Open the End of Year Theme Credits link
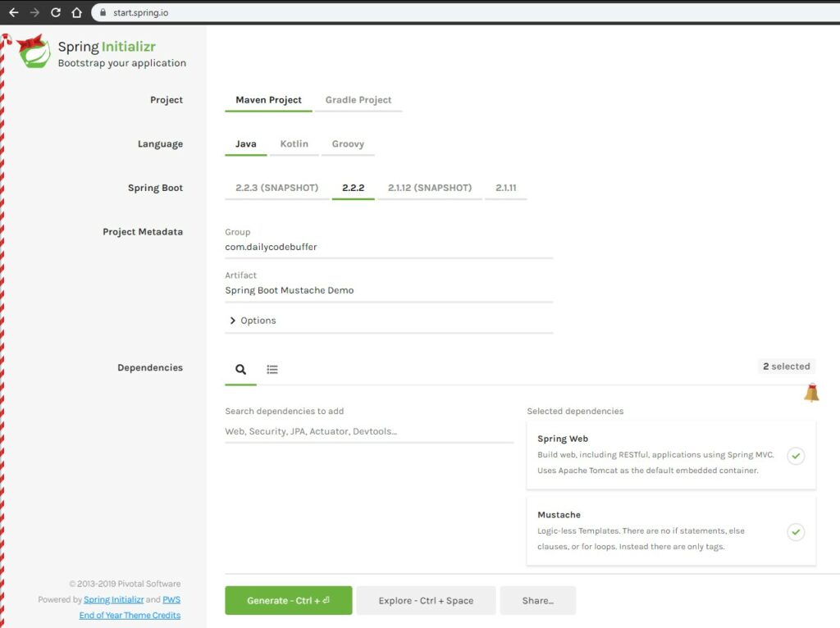Image resolution: width=840 pixels, height=628 pixels. (x=130, y=615)
